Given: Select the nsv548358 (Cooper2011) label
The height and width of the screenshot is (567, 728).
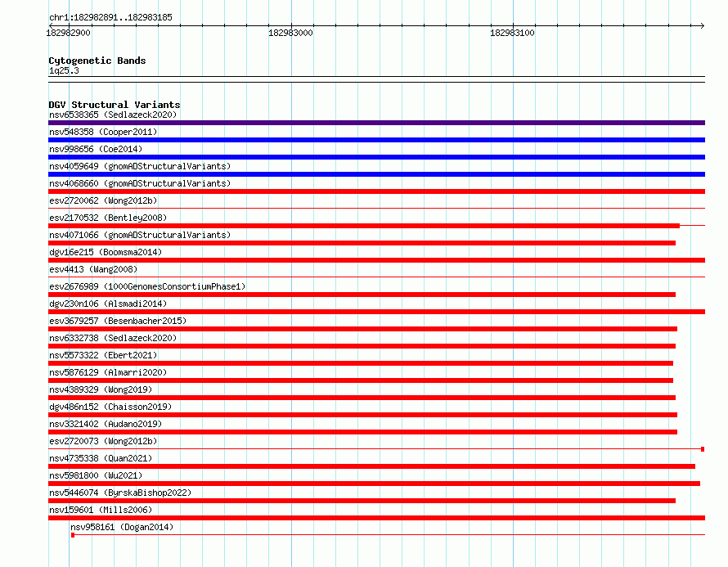Looking at the screenshot, I should (x=103, y=132).
